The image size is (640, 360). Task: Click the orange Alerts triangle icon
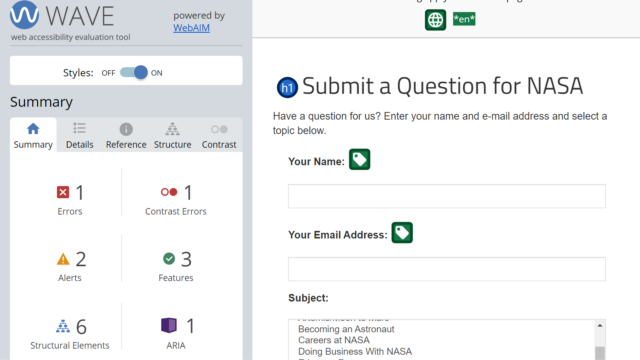click(x=63, y=259)
